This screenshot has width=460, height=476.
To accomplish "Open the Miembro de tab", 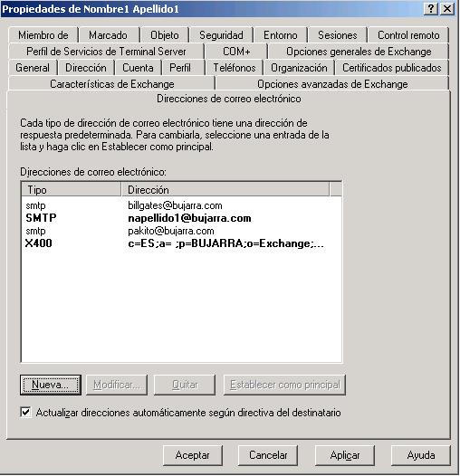I will coord(43,35).
